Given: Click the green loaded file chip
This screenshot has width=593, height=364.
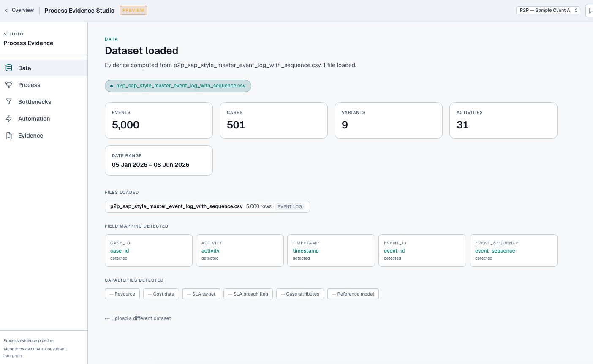Looking at the screenshot, I should click(178, 86).
